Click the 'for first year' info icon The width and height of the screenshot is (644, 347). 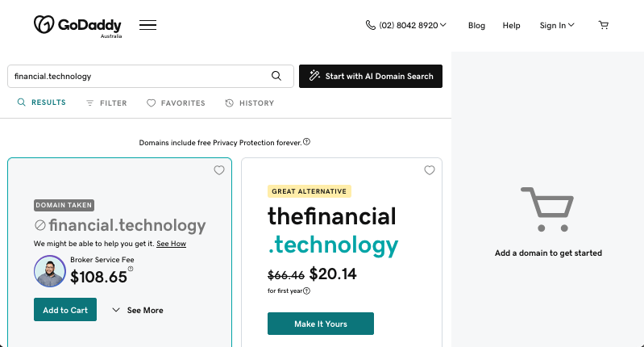click(x=307, y=291)
